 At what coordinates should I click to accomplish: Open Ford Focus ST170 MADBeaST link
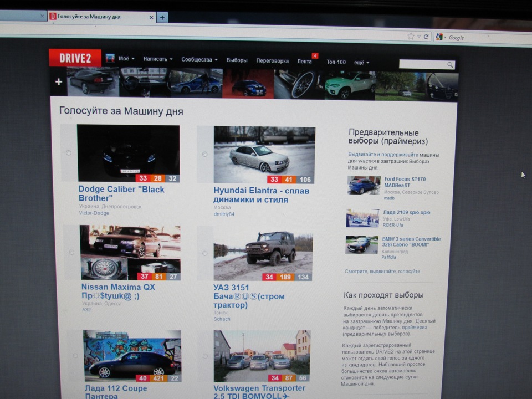(405, 182)
